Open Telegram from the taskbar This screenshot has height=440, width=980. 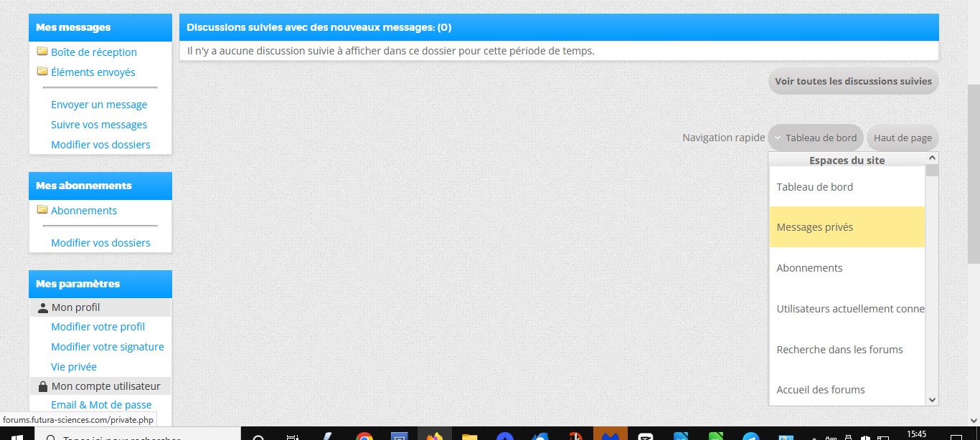tap(751, 436)
